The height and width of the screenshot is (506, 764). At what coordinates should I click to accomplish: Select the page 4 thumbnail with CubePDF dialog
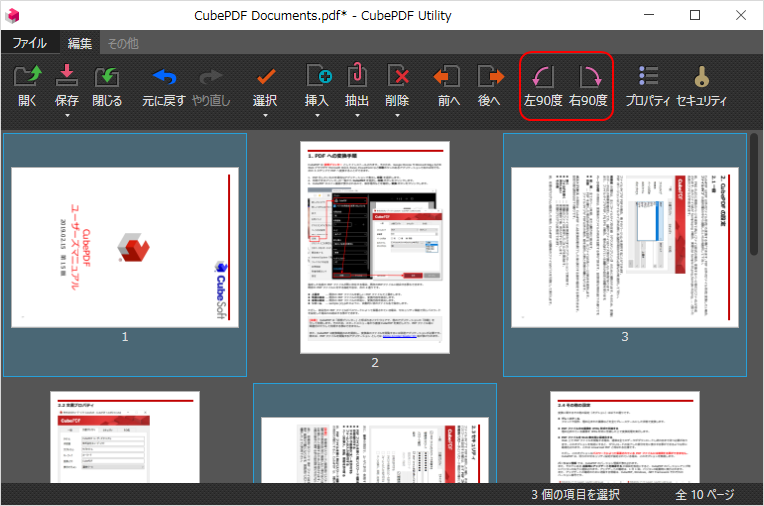(x=125, y=437)
